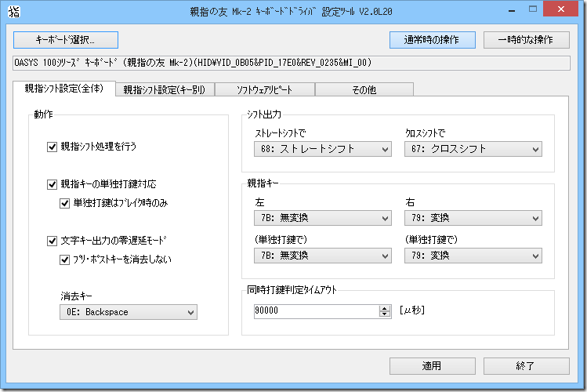The width and height of the screenshot is (587, 392).
Task: Disable 文字キー出力の零遅延モード checkbox
Action: tap(53, 241)
